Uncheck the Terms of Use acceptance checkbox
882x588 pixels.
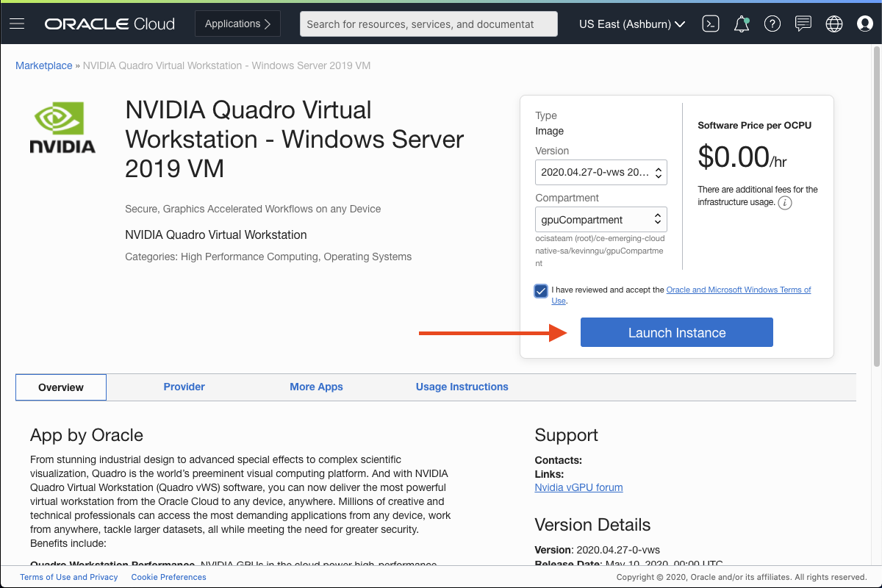(540, 290)
